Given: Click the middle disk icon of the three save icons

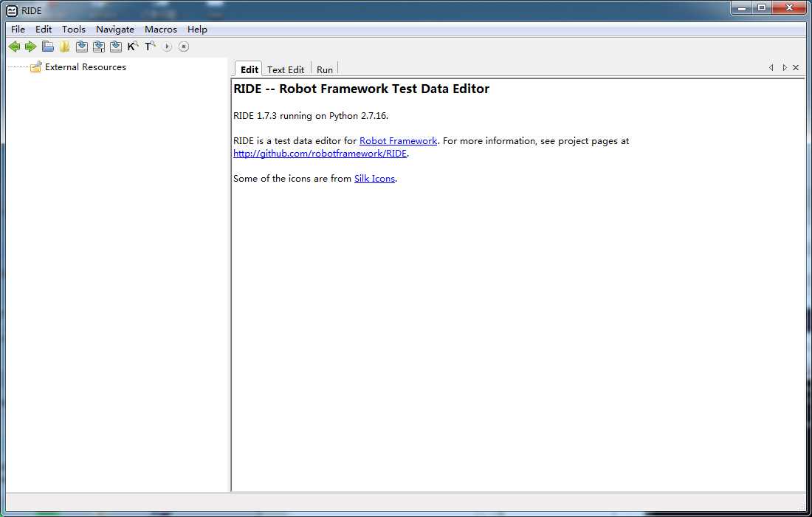Looking at the screenshot, I should coord(99,47).
